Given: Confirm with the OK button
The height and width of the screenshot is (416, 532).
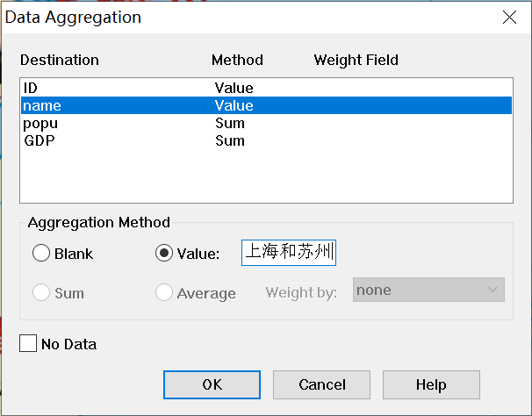Looking at the screenshot, I should click(x=212, y=384).
